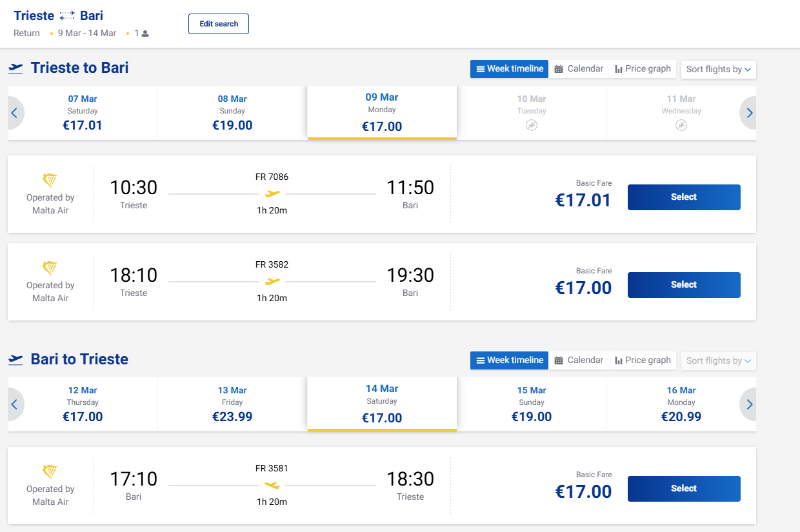Image resolution: width=800 pixels, height=532 pixels.
Task: Click next week arrow for Bari to Trieste
Action: click(749, 404)
